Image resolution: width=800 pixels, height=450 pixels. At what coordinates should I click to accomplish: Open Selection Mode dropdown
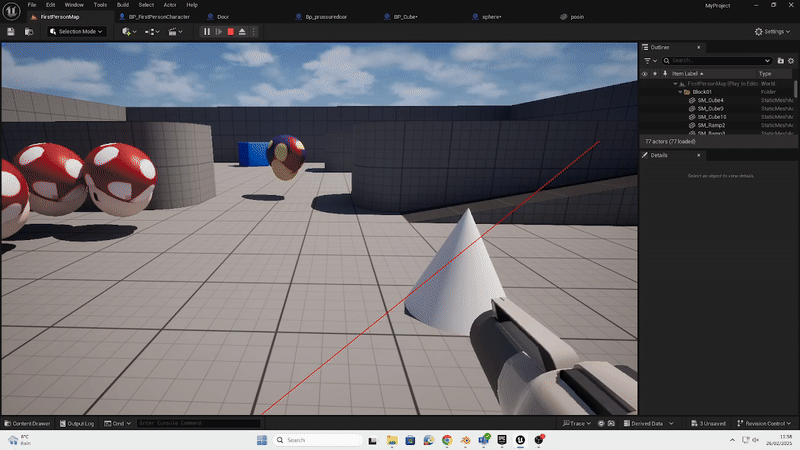pos(77,32)
